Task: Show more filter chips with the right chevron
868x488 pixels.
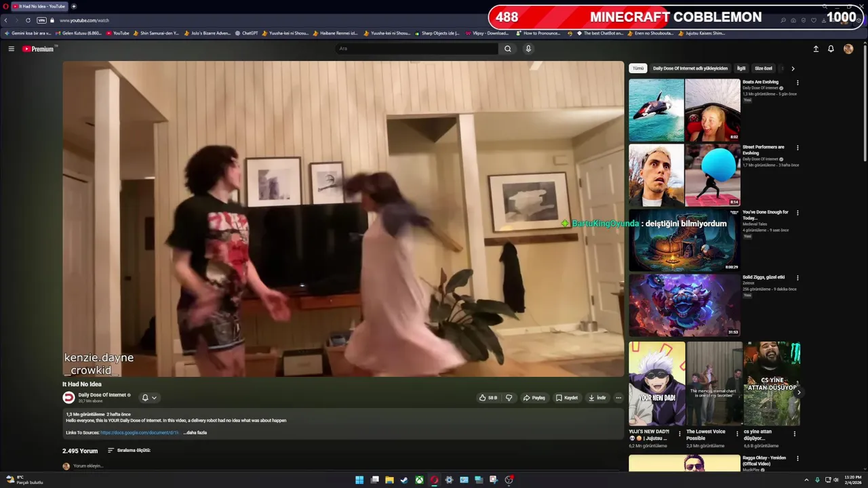Action: pos(793,68)
